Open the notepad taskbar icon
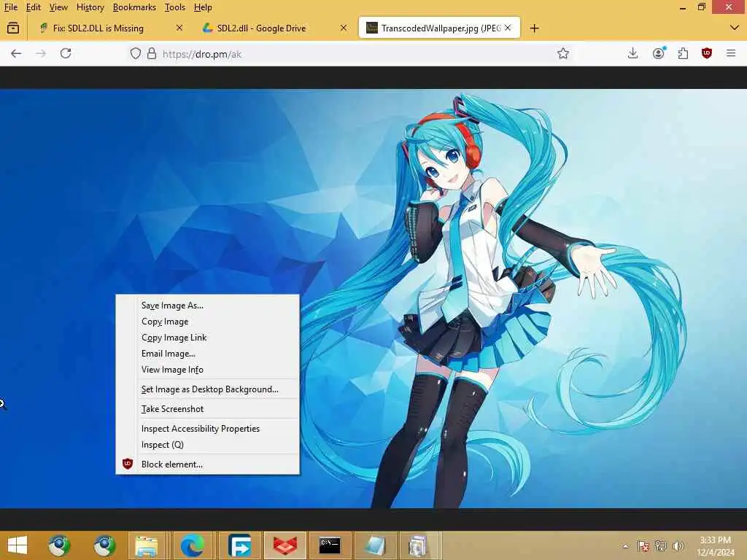Viewport: 747px width, 560px height. coord(375,545)
